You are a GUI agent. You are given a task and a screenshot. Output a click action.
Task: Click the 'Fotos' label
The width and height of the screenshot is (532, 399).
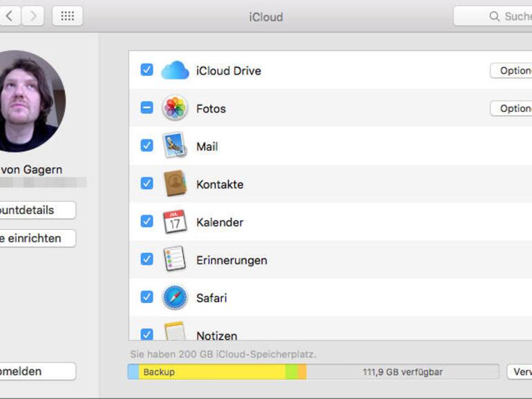(x=211, y=109)
